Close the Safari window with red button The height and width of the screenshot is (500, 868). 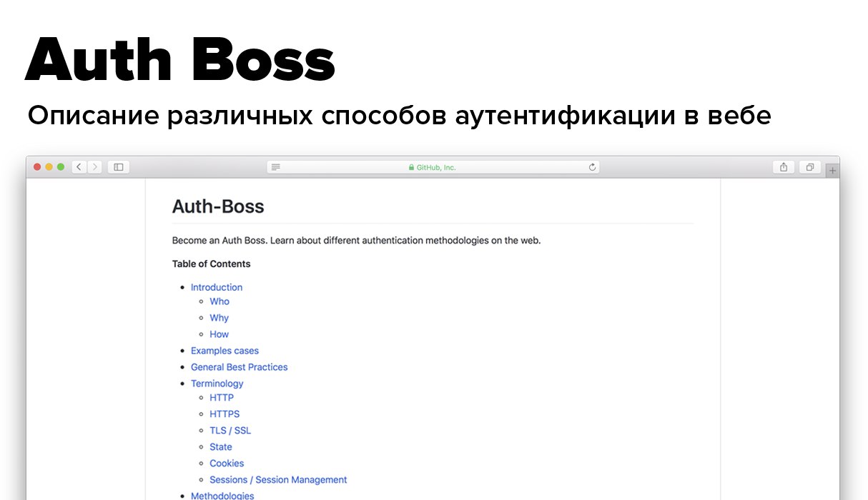[x=38, y=167]
